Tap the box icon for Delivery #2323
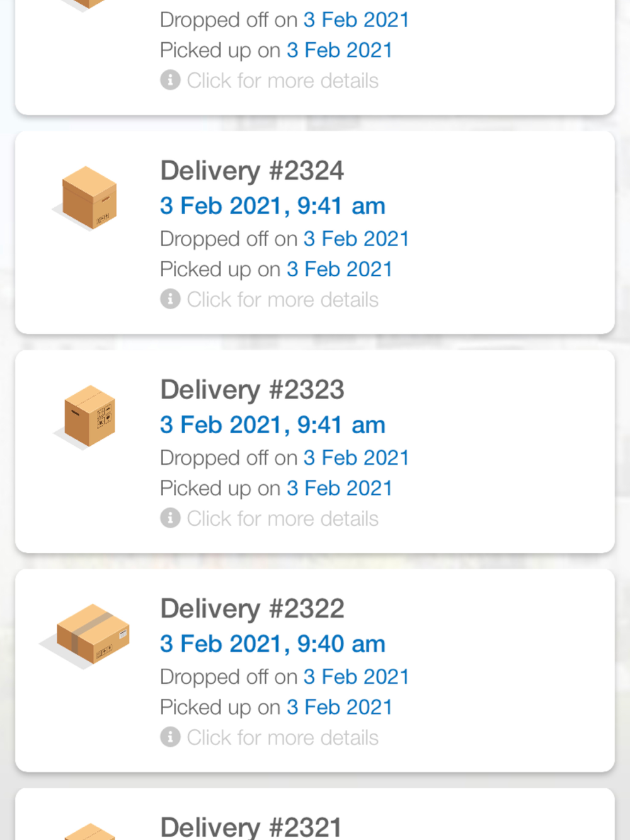The width and height of the screenshot is (630, 840). [x=87, y=417]
